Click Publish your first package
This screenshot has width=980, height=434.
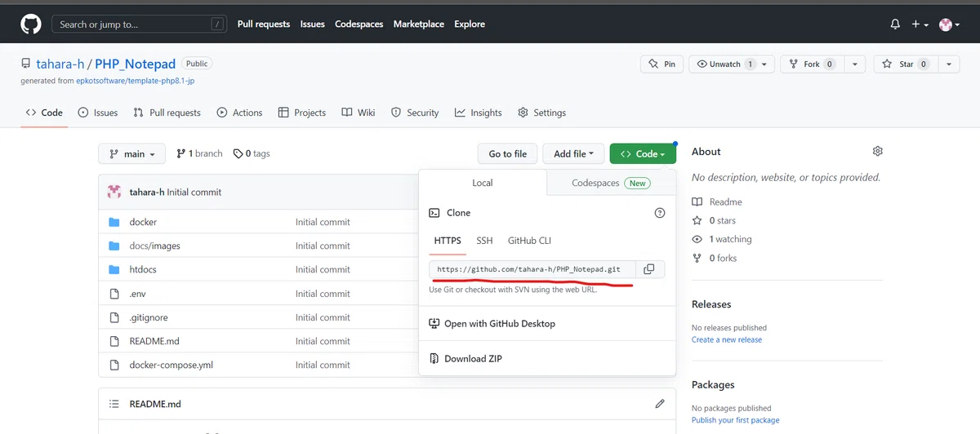tap(735, 420)
